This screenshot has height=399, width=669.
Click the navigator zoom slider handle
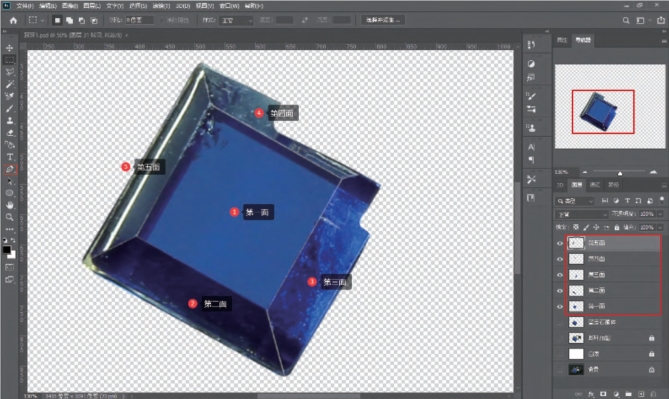point(620,173)
